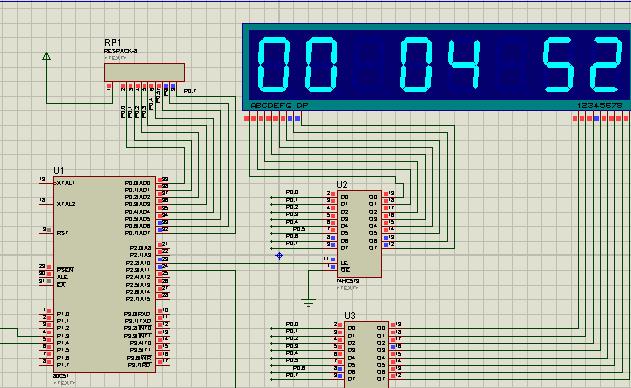Click the RP1 component label

pos(113,43)
